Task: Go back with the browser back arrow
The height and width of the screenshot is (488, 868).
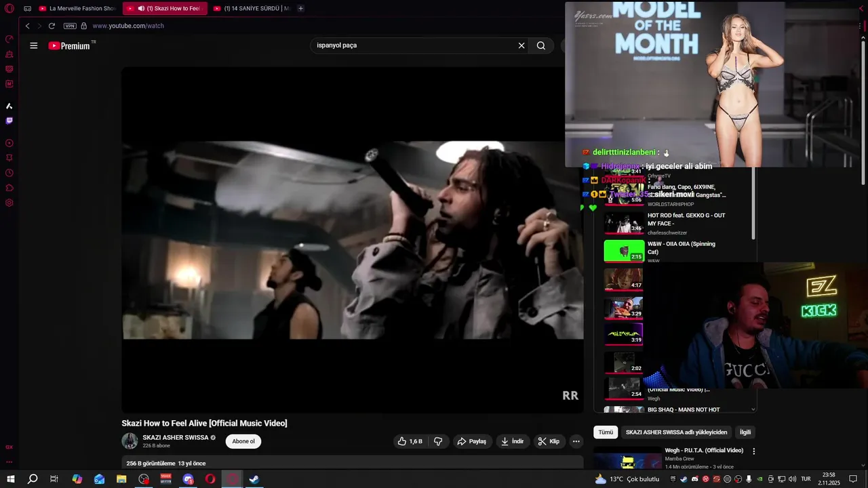Action: coord(27,26)
